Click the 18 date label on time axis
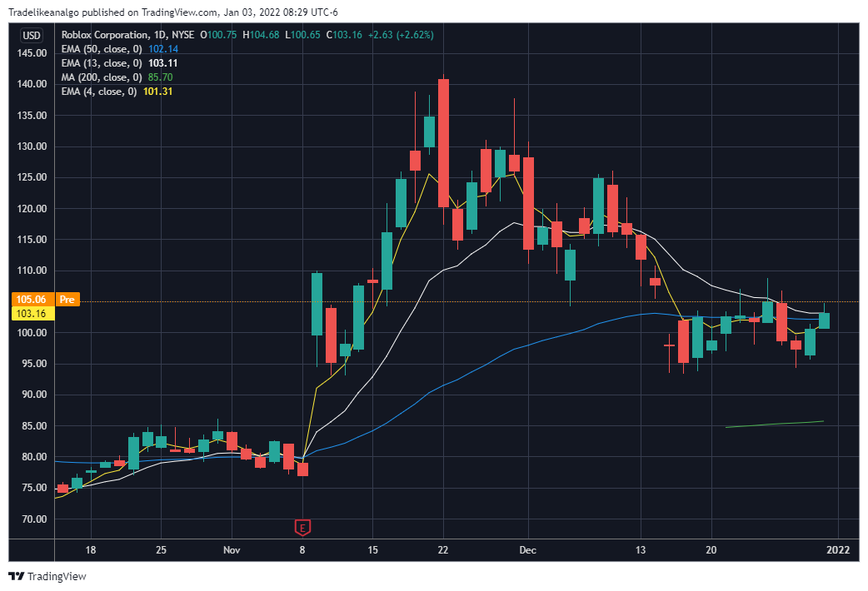868x591 pixels. [90, 550]
